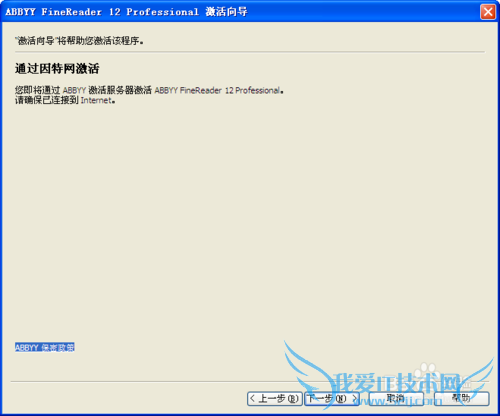Image resolution: width=500 pixels, height=416 pixels.
Task: Proceed with the 下一步 button
Action: [x=332, y=399]
